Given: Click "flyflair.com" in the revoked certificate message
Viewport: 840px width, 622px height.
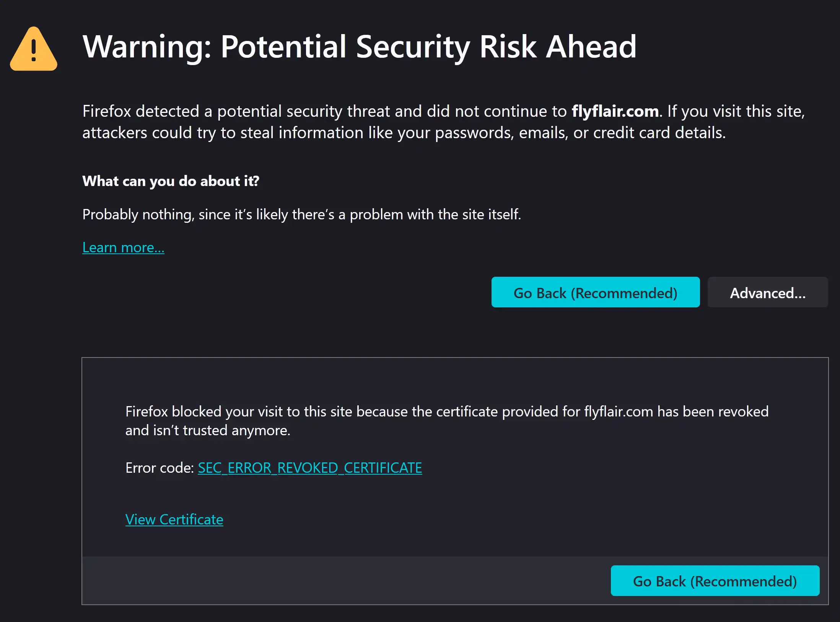Looking at the screenshot, I should coord(618,411).
